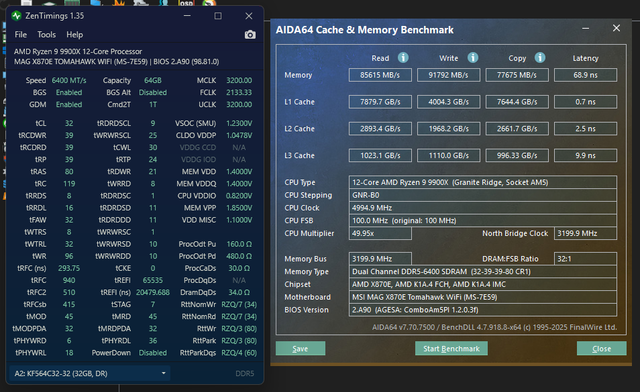
Task: Select L1 Cache Latency 0.7 ns
Action: (x=585, y=102)
